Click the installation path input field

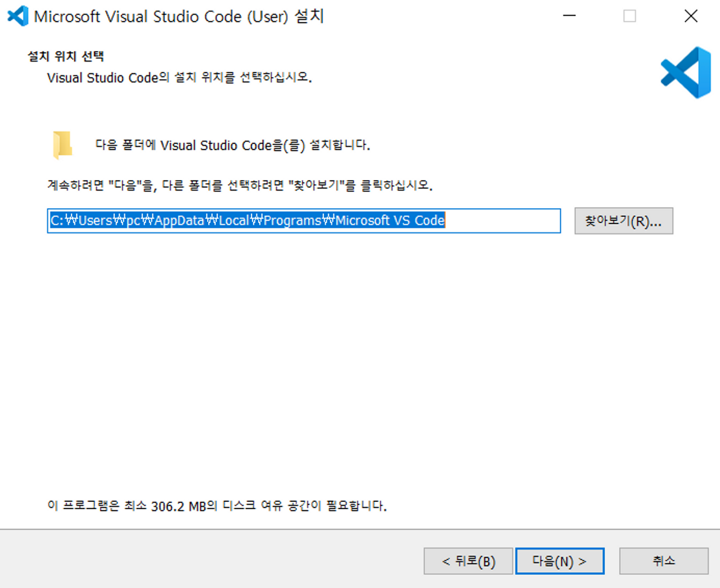point(304,221)
